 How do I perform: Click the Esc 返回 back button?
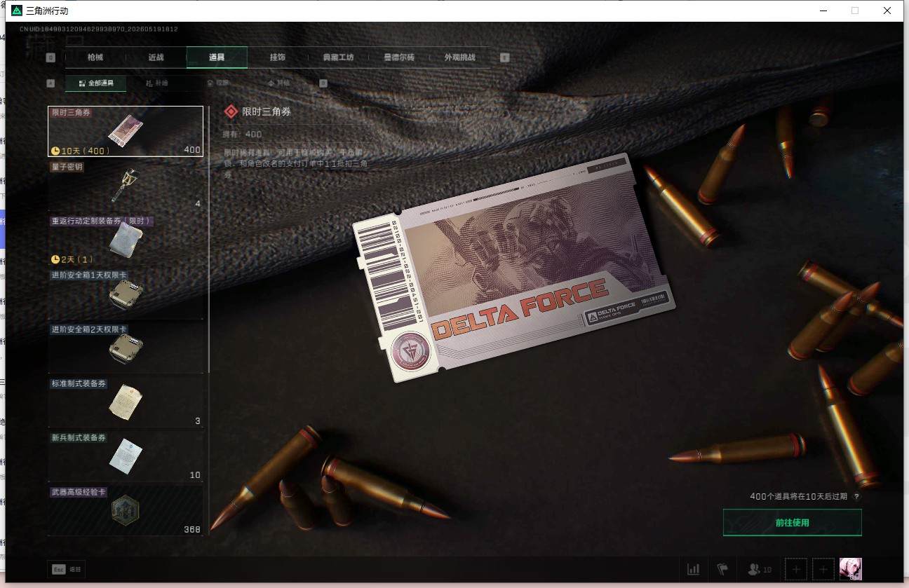point(67,570)
